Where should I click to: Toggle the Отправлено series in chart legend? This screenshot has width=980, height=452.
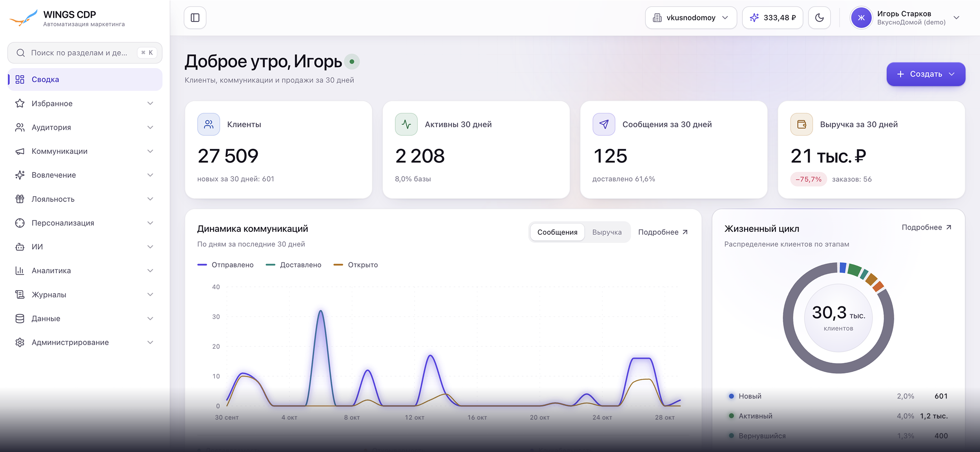[x=225, y=265]
